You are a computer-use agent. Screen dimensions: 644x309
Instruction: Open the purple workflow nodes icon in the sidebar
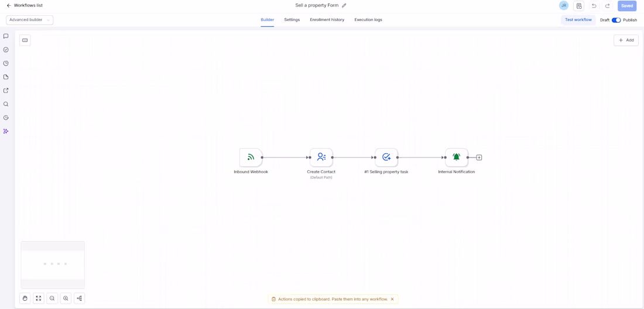coord(6,131)
